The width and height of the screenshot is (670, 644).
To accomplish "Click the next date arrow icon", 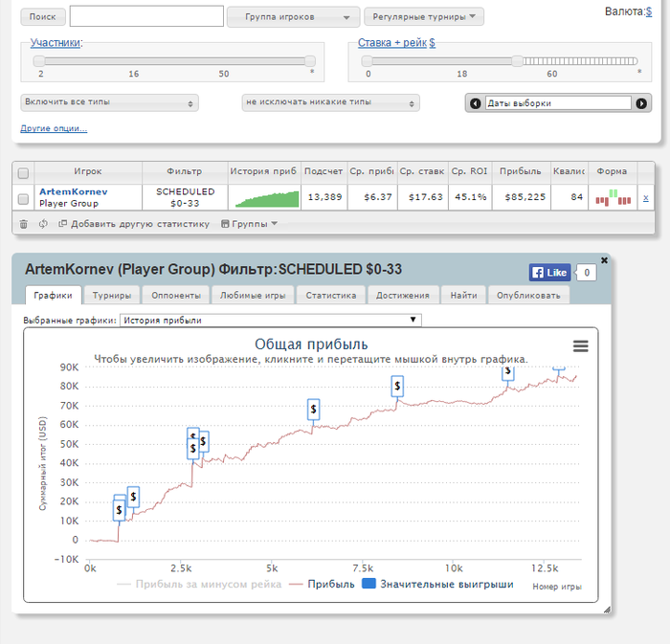I will click(x=641, y=103).
